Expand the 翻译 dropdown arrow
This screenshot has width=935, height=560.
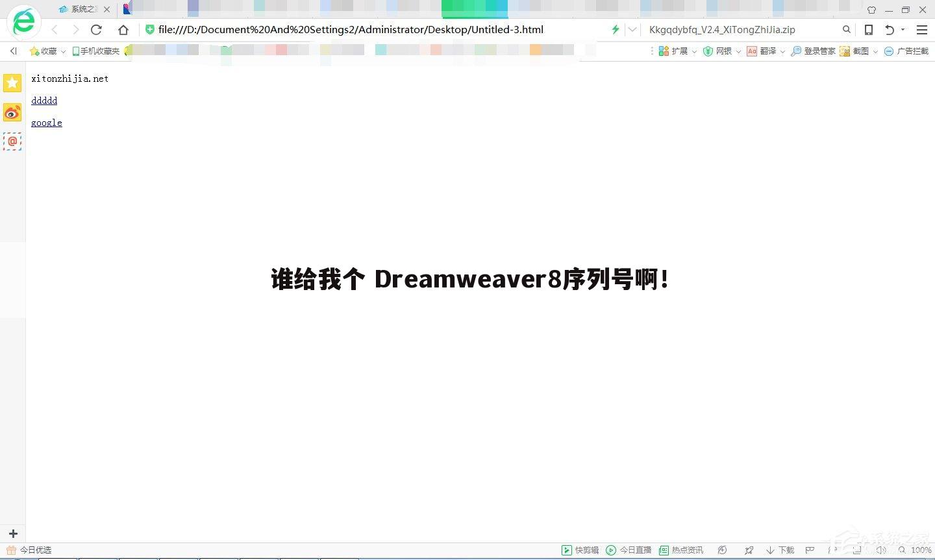782,51
